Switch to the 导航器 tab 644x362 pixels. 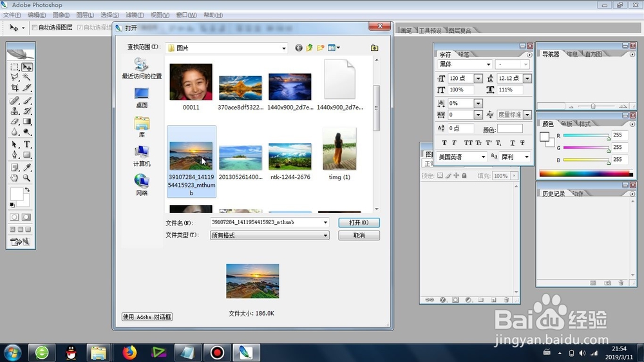[x=551, y=54]
